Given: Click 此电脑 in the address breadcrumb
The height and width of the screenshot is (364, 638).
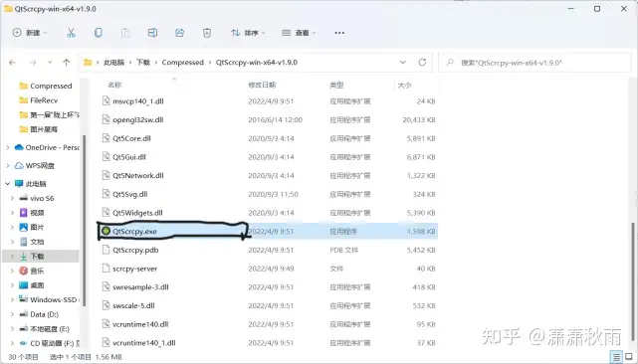Looking at the screenshot, I should coord(113,63).
